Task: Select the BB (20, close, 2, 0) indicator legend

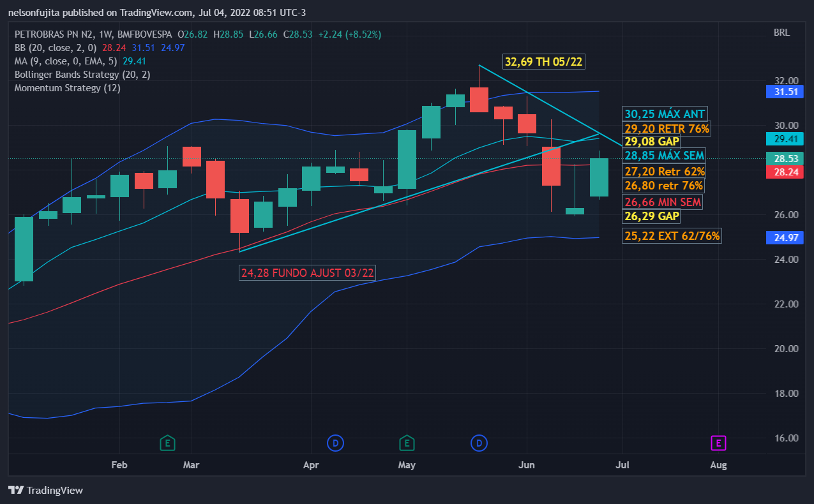Action: point(56,47)
